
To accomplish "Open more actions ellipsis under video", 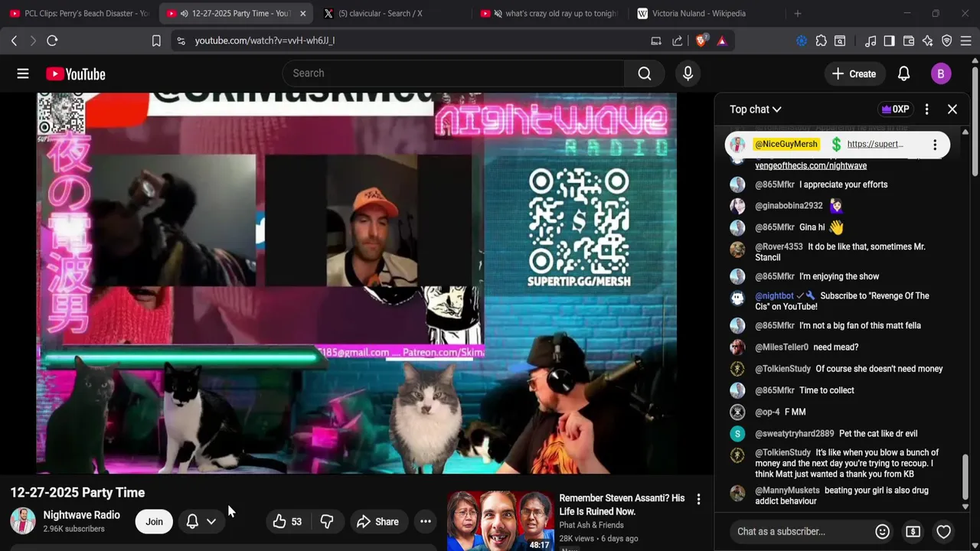I will (x=426, y=522).
